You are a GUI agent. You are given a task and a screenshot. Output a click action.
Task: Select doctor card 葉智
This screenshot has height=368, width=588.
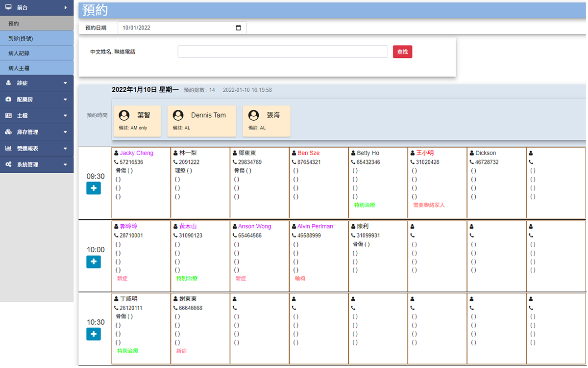tap(137, 121)
